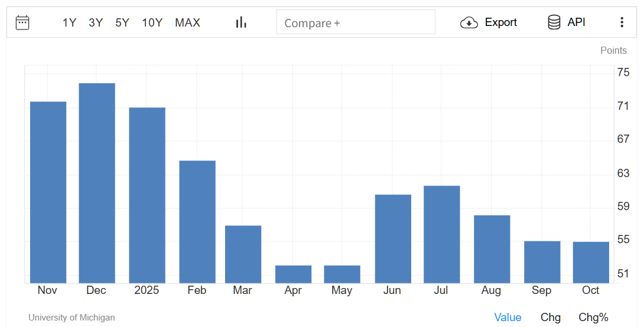Open the three-dot more options menu

[x=622, y=22]
